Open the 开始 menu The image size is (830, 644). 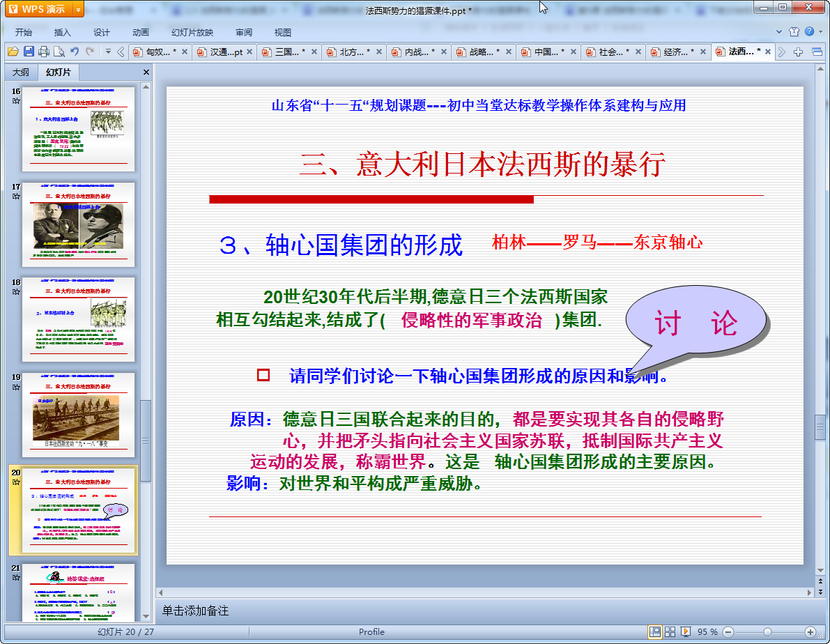(24, 32)
